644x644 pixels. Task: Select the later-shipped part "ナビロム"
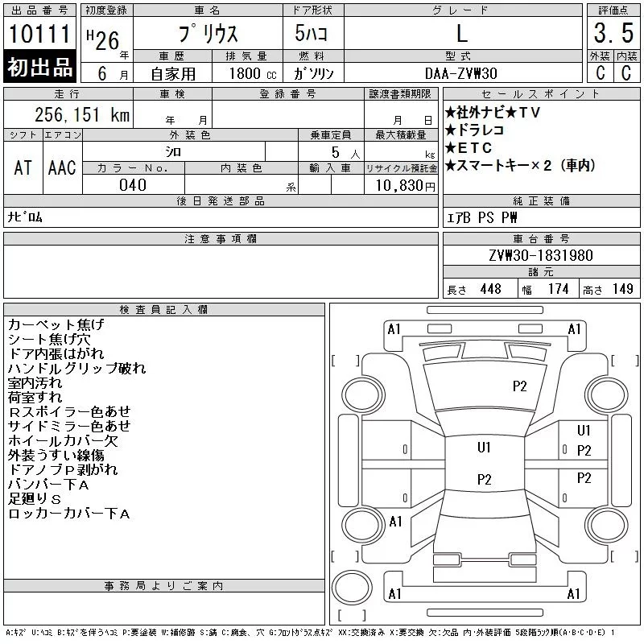tap(25, 217)
